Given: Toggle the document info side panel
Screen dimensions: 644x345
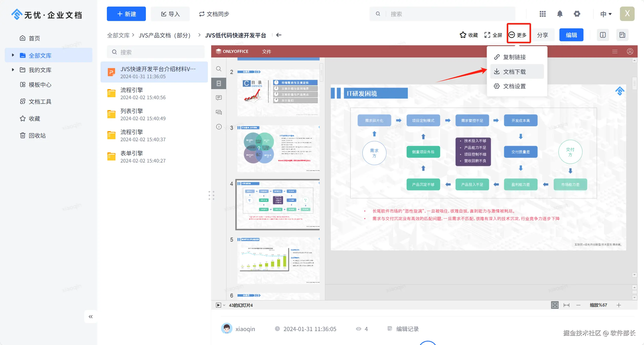Looking at the screenshot, I should 603,35.
